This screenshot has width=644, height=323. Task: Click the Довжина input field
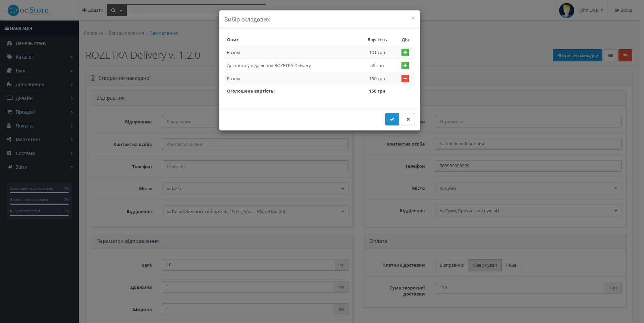[x=248, y=287]
